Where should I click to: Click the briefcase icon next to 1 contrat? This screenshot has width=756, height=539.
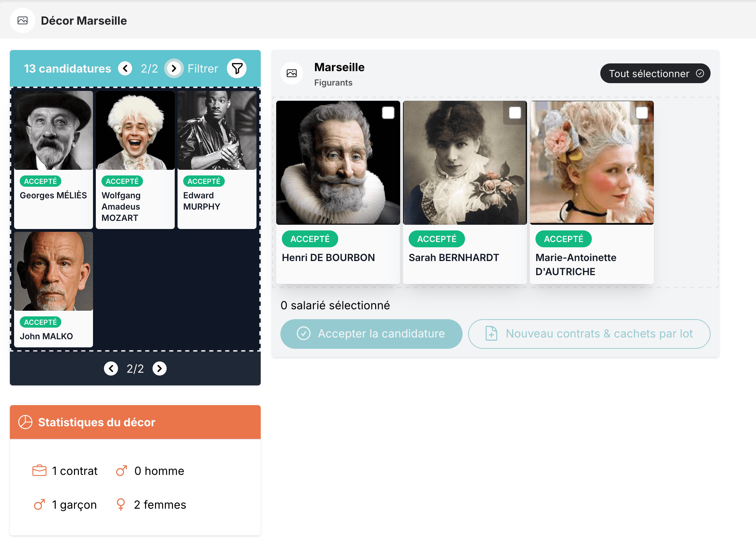click(39, 471)
